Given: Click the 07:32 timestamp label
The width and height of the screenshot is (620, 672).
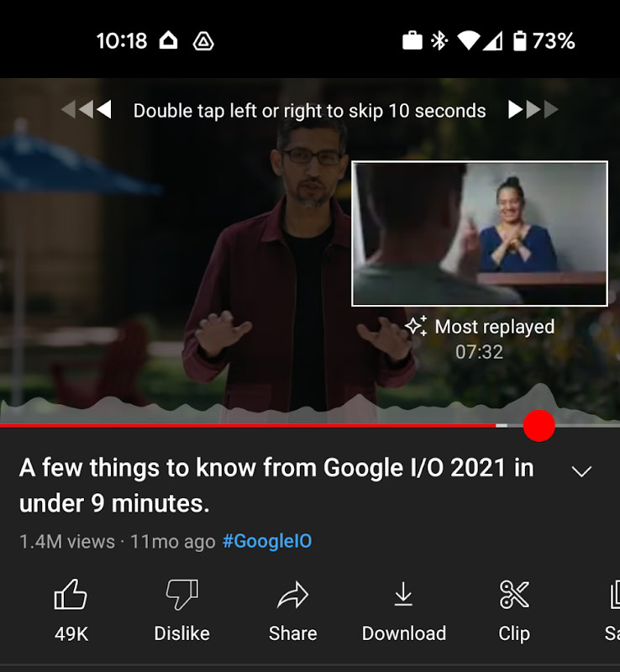Looking at the screenshot, I should pyautogui.click(x=480, y=352).
